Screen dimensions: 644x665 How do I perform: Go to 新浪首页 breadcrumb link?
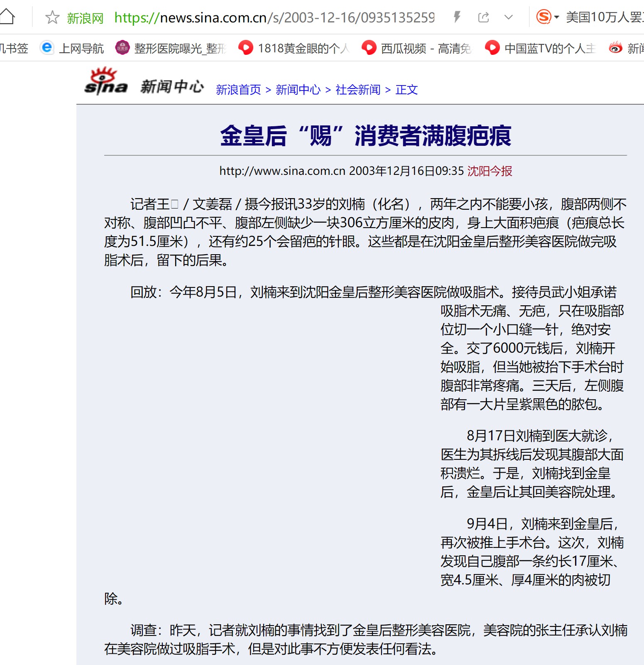(x=238, y=90)
